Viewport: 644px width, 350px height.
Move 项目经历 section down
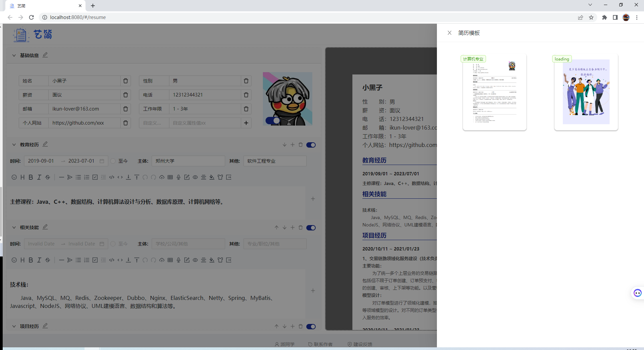pyautogui.click(x=285, y=326)
